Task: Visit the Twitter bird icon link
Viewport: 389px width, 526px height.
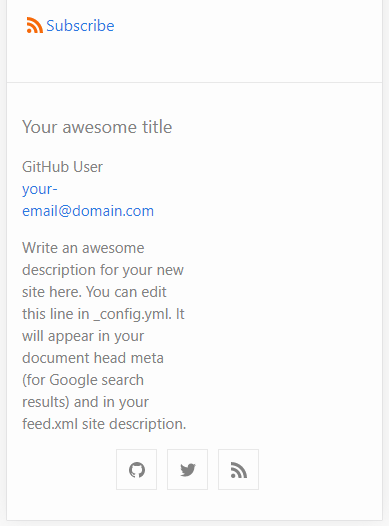Action: point(187,469)
